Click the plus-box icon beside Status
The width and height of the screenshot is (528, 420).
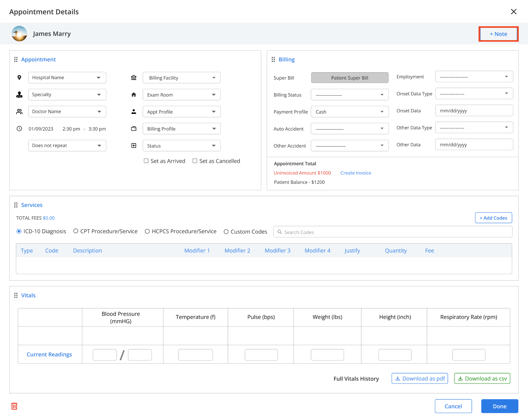point(134,145)
